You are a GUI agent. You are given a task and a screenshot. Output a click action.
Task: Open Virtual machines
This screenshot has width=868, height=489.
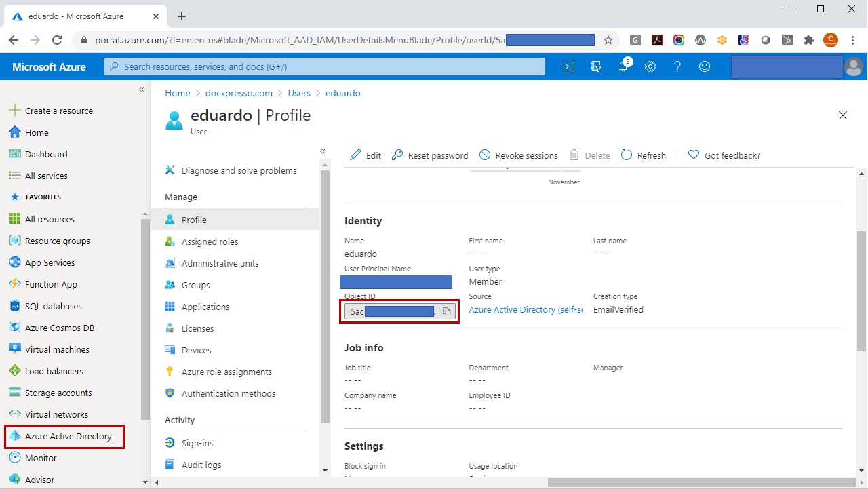tap(50, 349)
